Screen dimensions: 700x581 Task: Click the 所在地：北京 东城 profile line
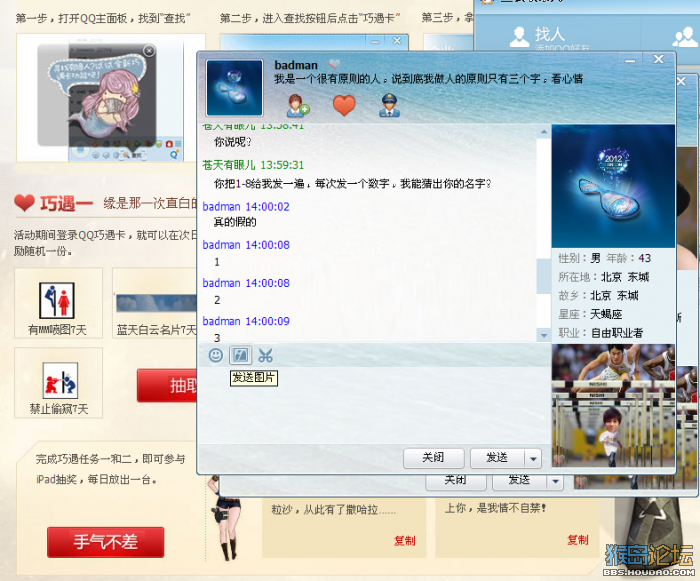click(x=604, y=277)
